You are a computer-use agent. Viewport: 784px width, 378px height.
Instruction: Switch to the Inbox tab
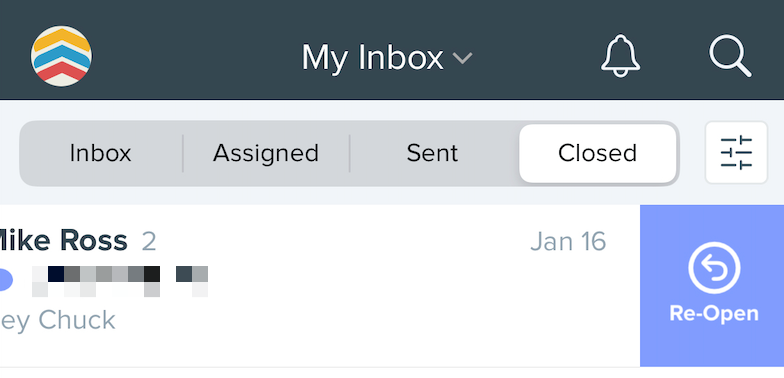[x=100, y=153]
